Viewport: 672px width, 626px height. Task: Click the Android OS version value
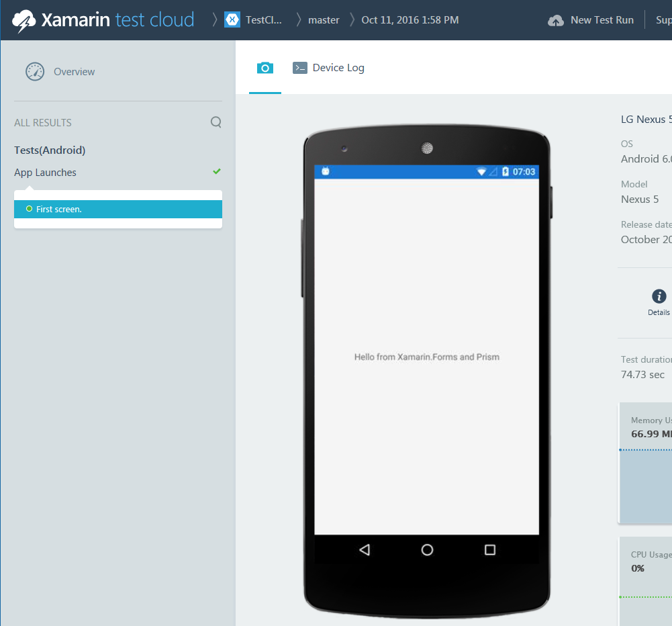[x=646, y=159]
